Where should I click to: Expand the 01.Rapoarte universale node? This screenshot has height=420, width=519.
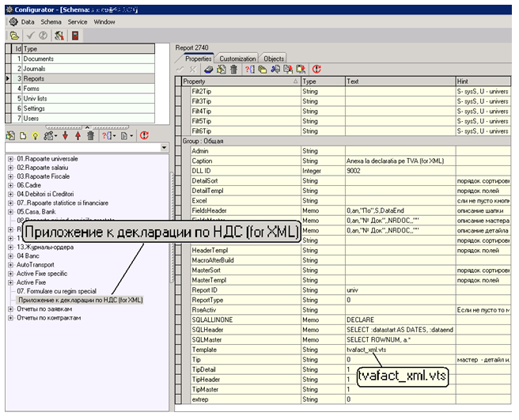coord(10,159)
